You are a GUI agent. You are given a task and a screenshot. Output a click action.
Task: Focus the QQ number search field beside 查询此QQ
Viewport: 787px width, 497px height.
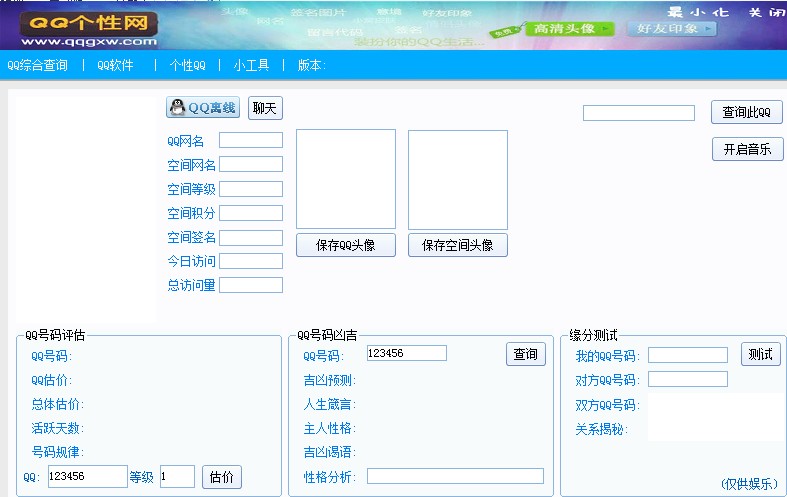[638, 113]
